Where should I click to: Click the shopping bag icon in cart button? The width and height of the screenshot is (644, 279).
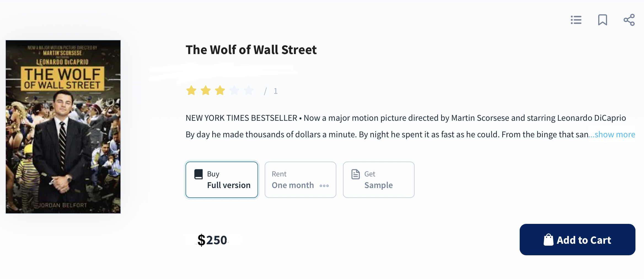(x=548, y=240)
